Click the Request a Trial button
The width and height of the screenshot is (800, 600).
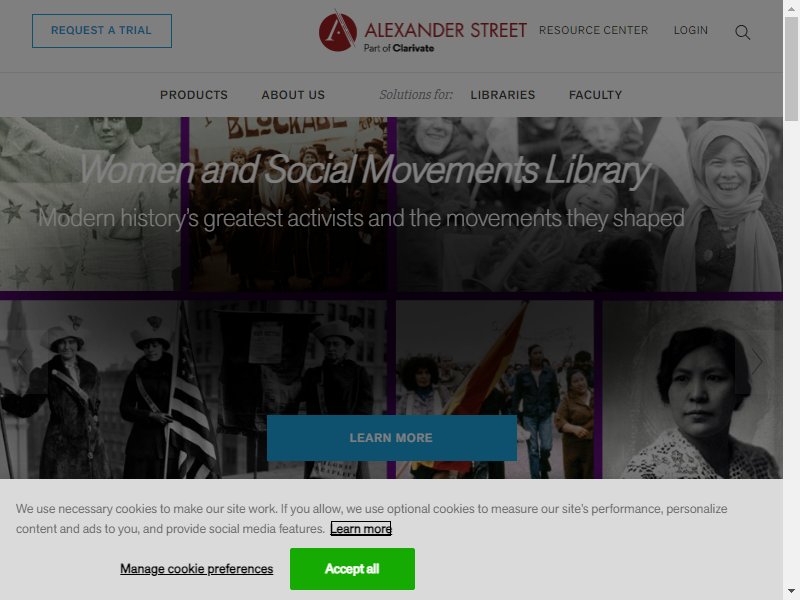click(102, 31)
